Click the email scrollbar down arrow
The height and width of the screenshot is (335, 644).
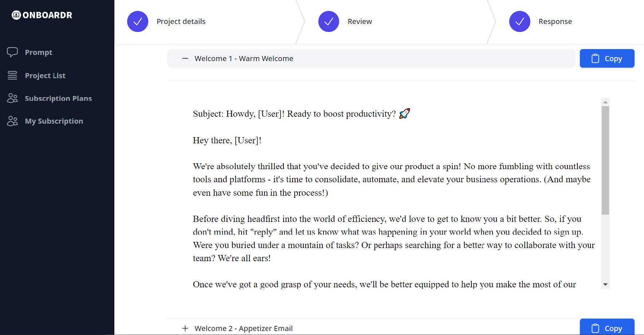click(605, 284)
